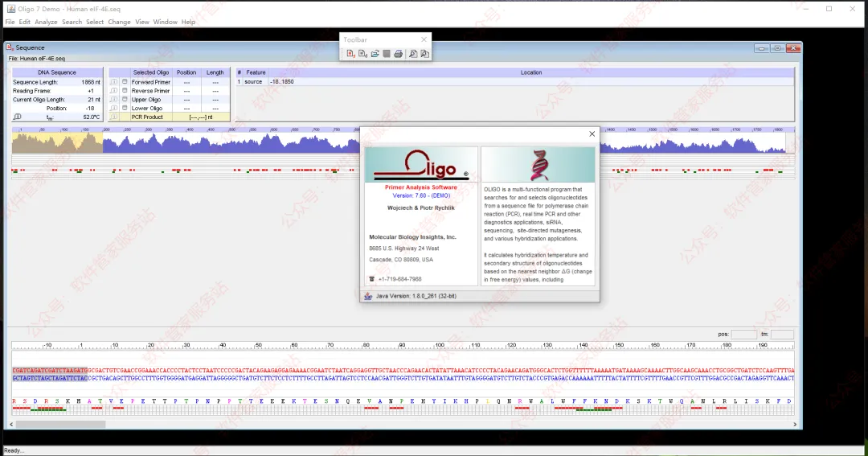This screenshot has width=868, height=456.
Task: Open the Window menu
Action: coord(165,23)
